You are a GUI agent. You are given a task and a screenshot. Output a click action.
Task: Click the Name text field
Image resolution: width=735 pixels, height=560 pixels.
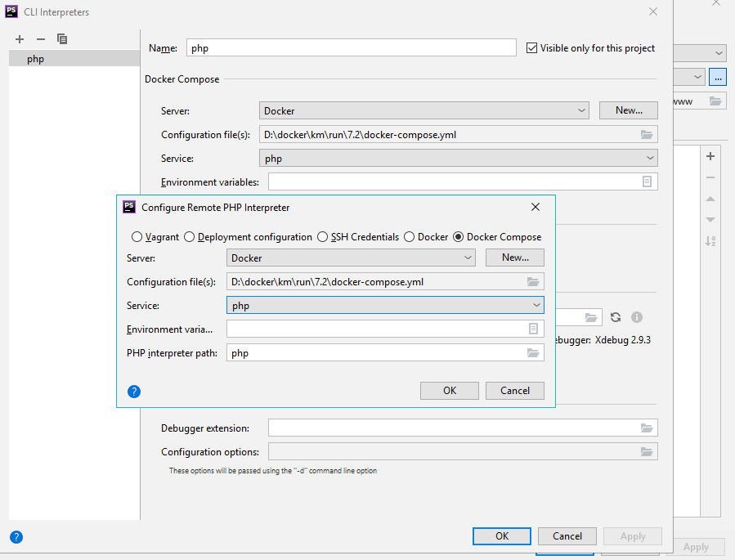(x=351, y=48)
